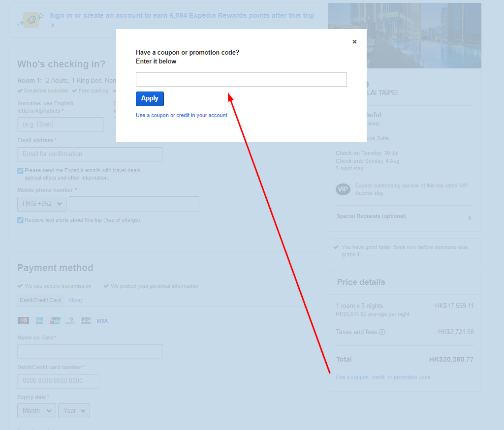Click the 'Breakfast included' text
The image size is (504, 430).
coord(46,91)
